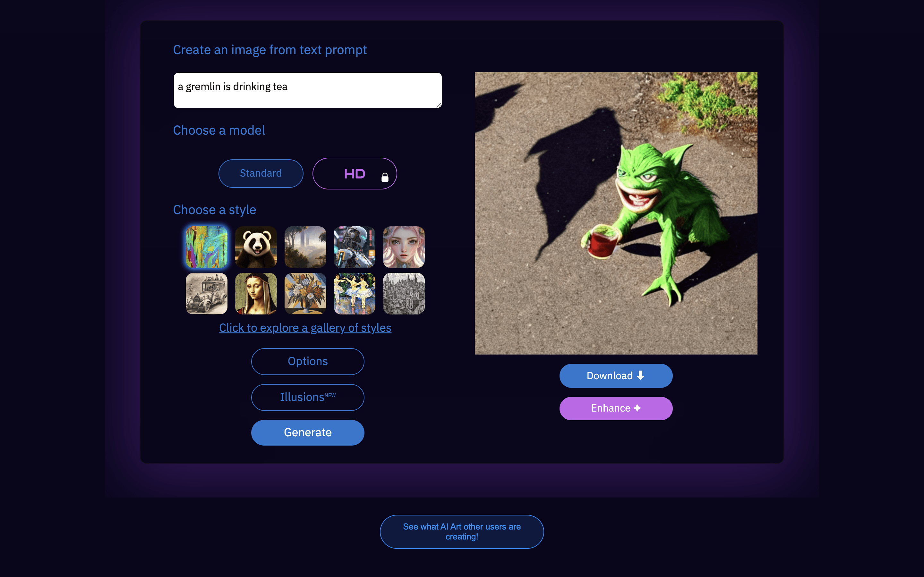Select the colorful abstract painting style thumbnail

207,247
